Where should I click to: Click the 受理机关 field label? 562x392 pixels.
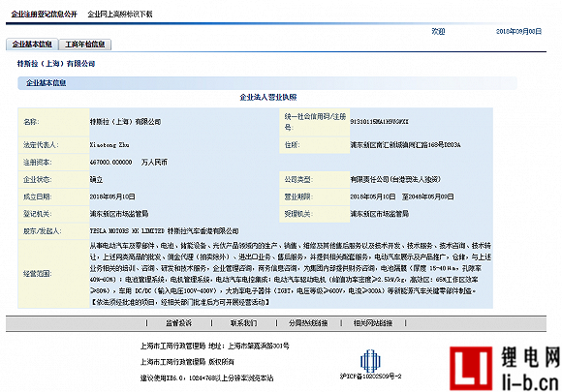coord(298,214)
